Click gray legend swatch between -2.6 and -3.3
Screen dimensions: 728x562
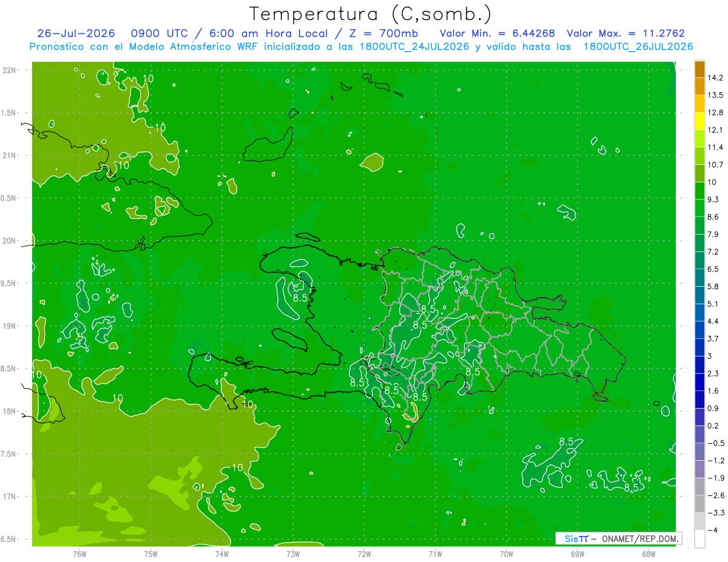[699, 504]
